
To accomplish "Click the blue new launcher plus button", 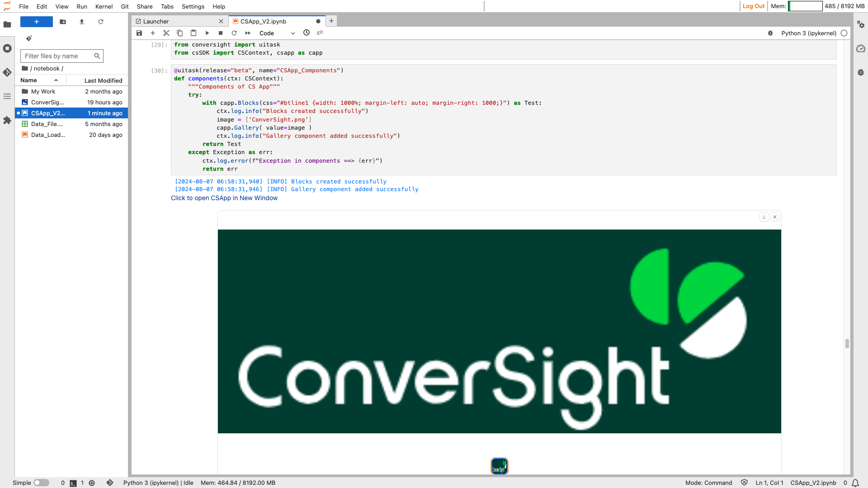I will pos(37,22).
